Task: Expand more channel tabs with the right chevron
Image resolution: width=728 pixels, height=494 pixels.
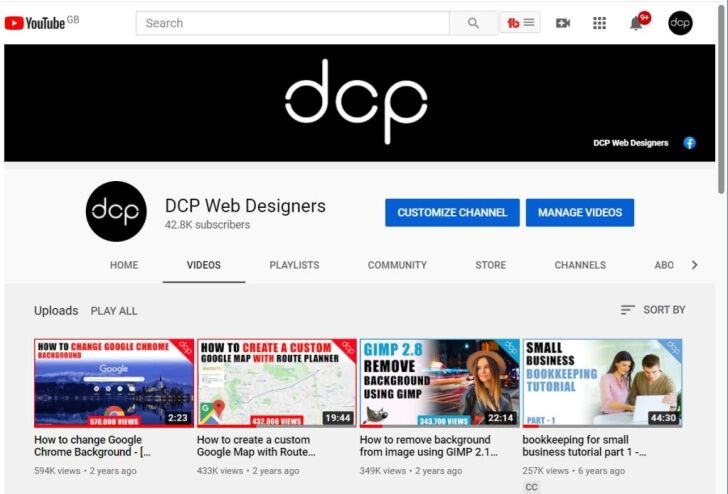Action: click(695, 265)
